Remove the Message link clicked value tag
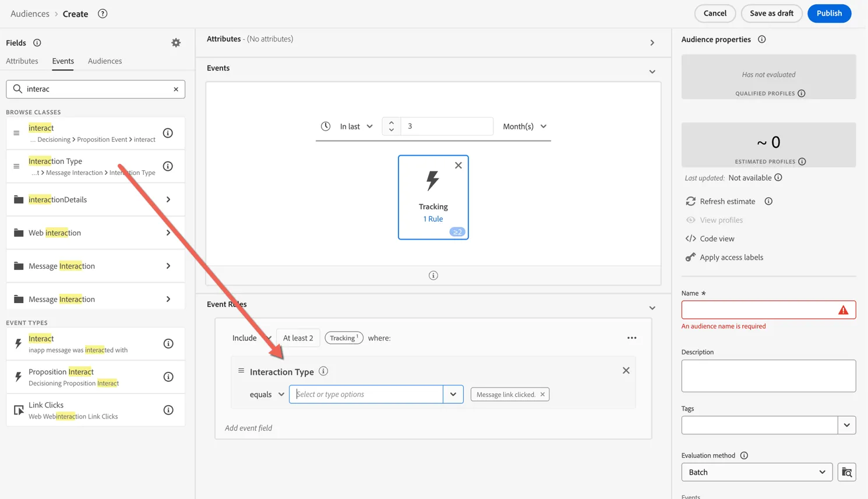This screenshot has width=868, height=499. tap(542, 395)
